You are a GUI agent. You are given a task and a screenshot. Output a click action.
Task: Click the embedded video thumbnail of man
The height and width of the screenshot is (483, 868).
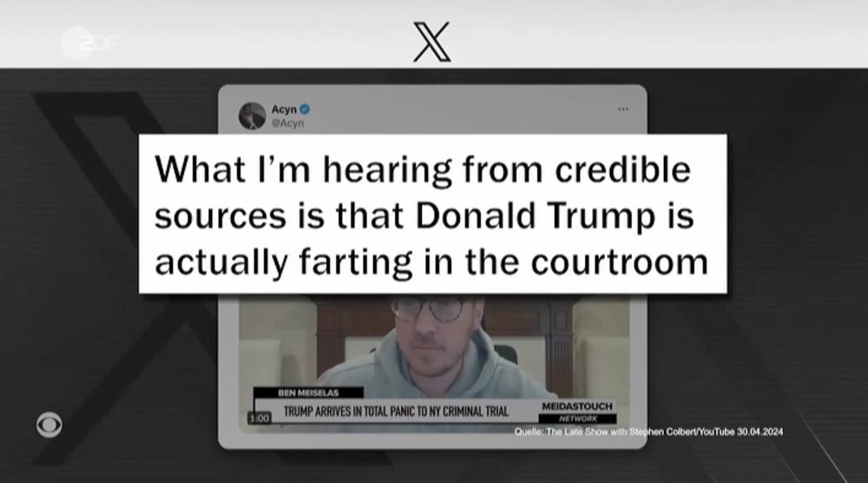click(433, 360)
